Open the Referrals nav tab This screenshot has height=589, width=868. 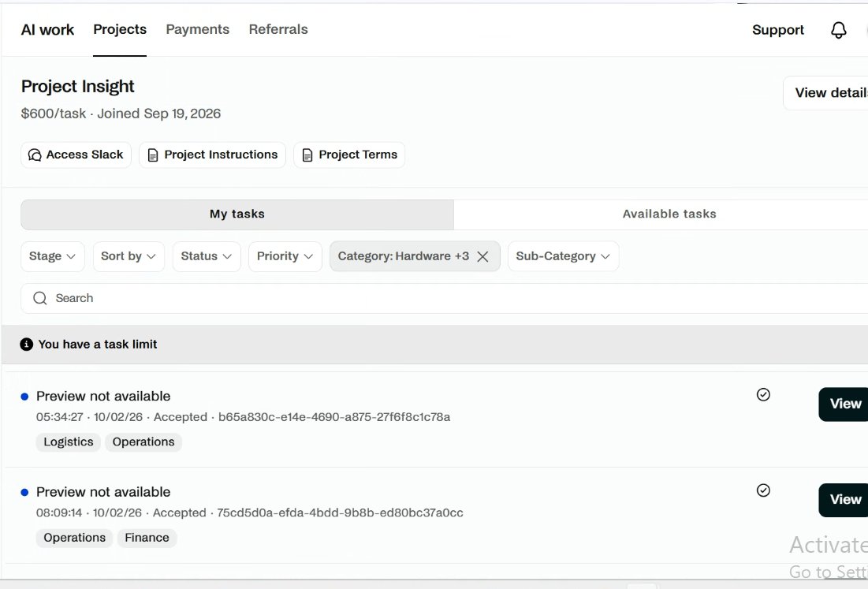point(278,29)
